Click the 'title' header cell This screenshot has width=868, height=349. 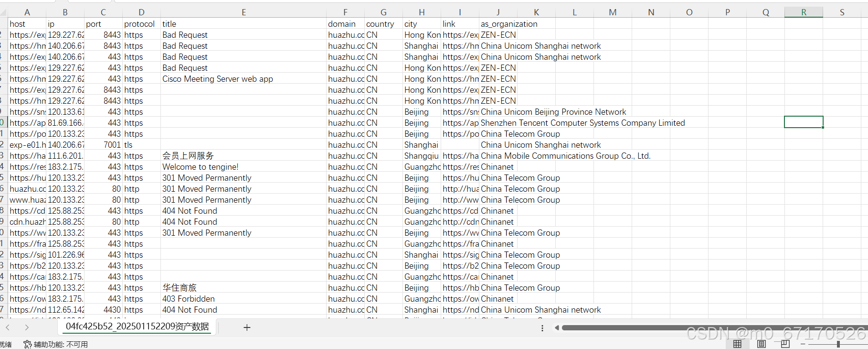point(243,24)
